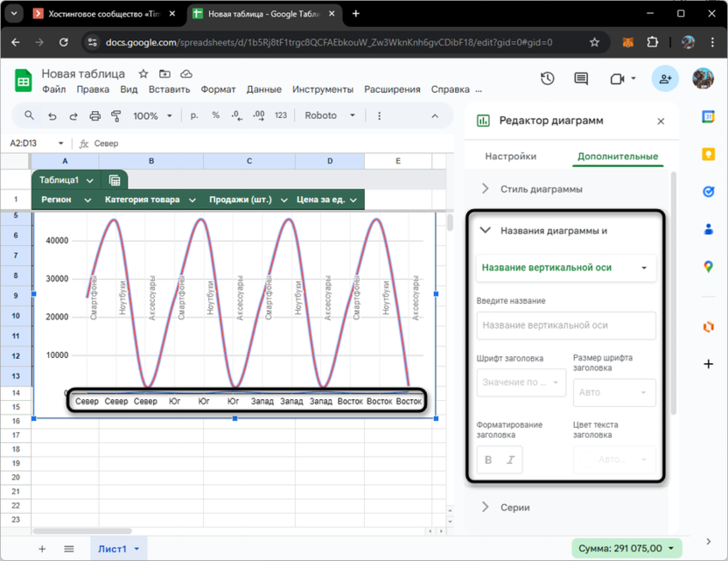Open version history clock icon
This screenshot has height=561, width=728.
[x=548, y=79]
